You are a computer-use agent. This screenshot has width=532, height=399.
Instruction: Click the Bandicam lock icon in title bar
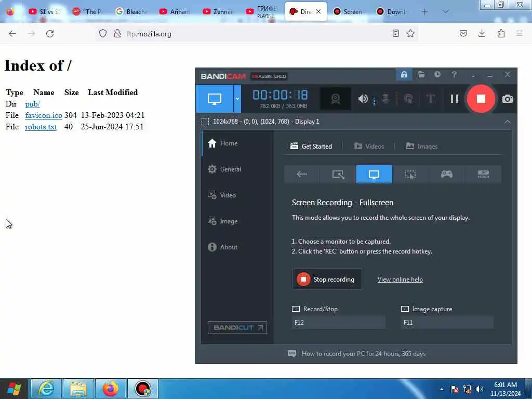pos(404,75)
